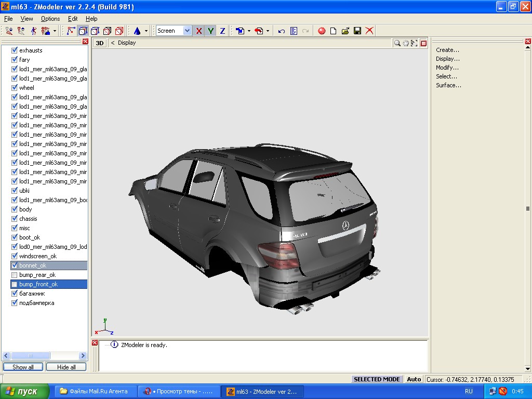Save the file with floppy icon
The image size is (532, 399).
pyautogui.click(x=357, y=31)
